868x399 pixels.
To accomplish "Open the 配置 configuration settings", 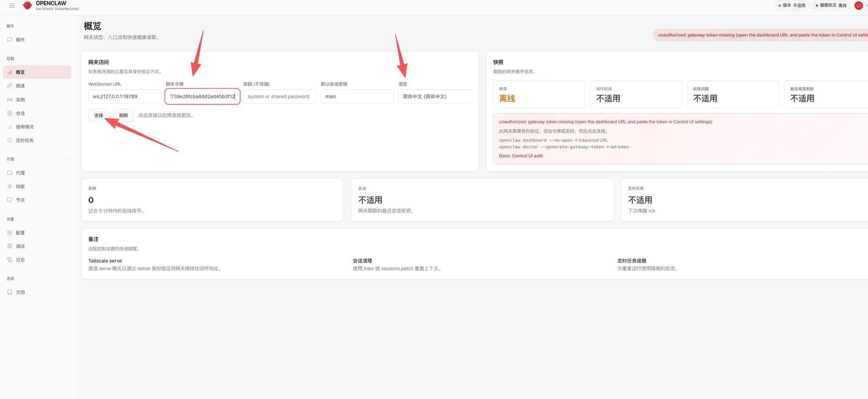I will pos(19,233).
